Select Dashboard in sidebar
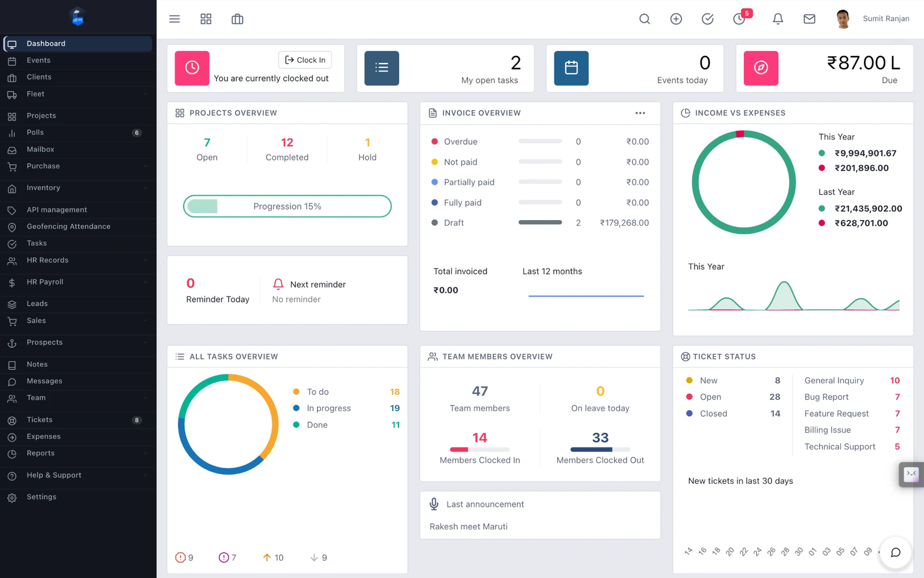The height and width of the screenshot is (578, 924). click(78, 44)
